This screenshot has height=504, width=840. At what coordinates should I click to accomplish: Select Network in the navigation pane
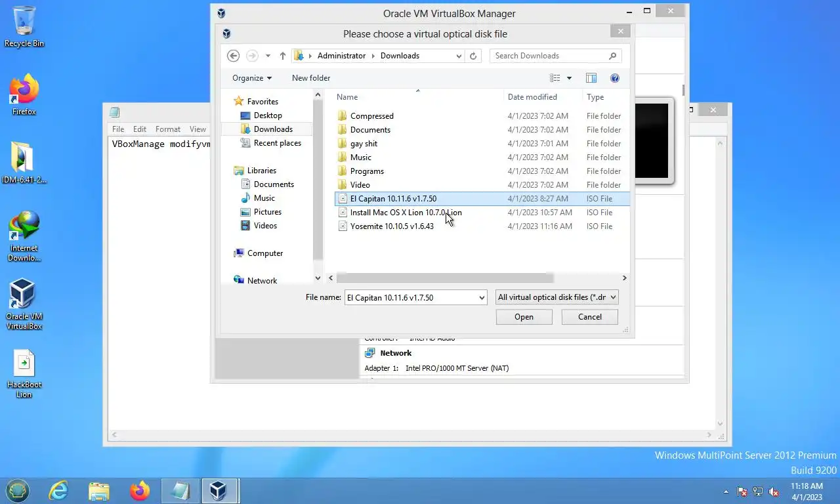pyautogui.click(x=262, y=280)
